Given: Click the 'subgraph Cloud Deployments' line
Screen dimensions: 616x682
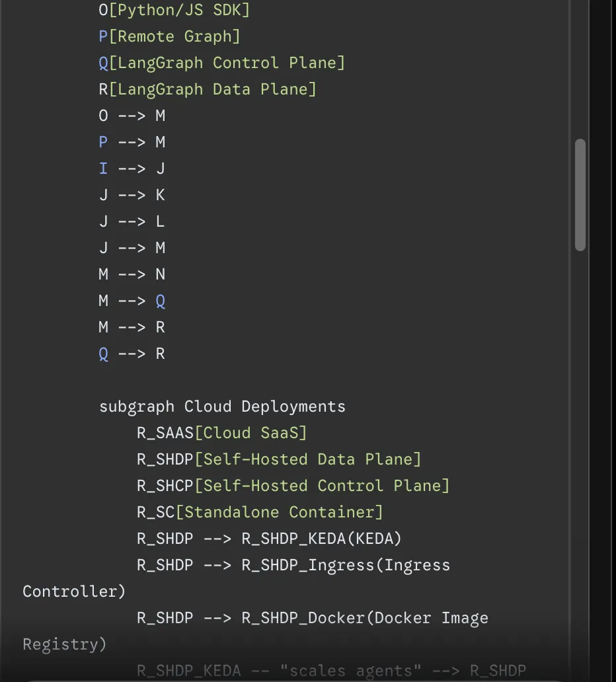Looking at the screenshot, I should click(222, 406).
